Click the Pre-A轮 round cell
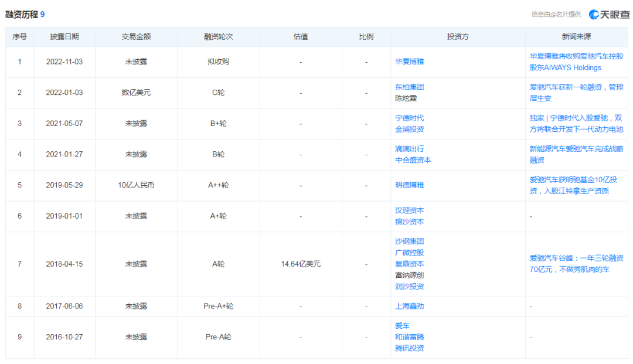The height and width of the screenshot is (364, 633). 219,337
